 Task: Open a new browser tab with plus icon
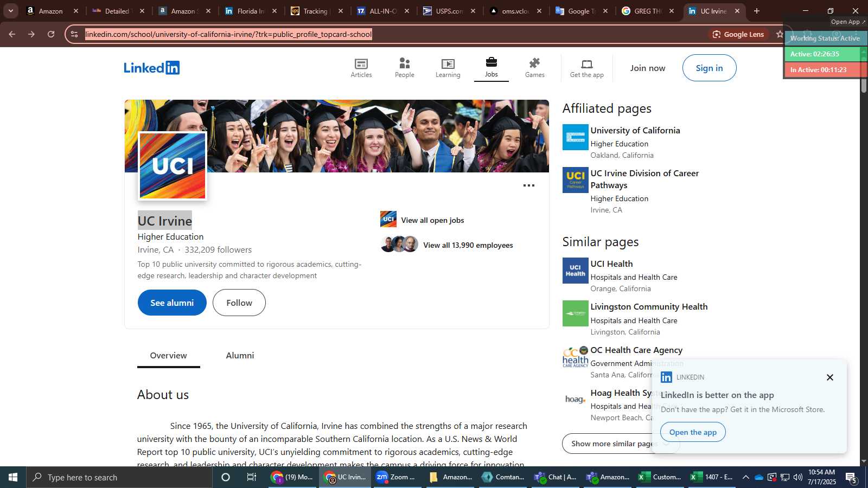coord(757,11)
